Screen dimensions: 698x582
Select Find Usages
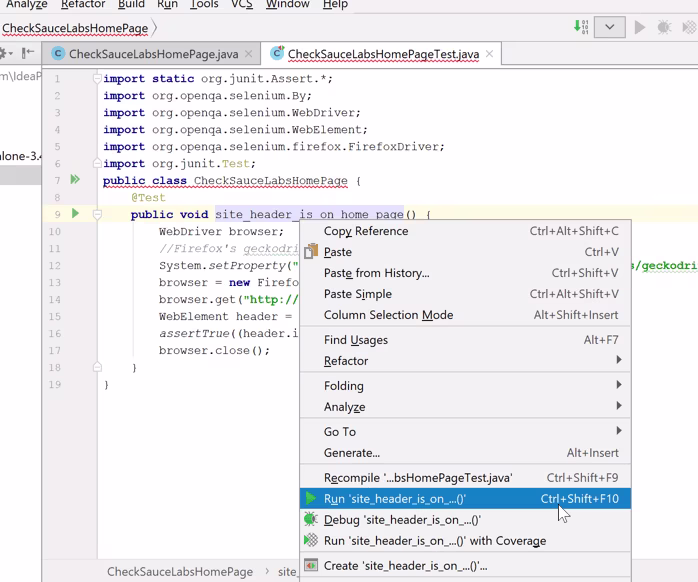[x=465, y=340]
